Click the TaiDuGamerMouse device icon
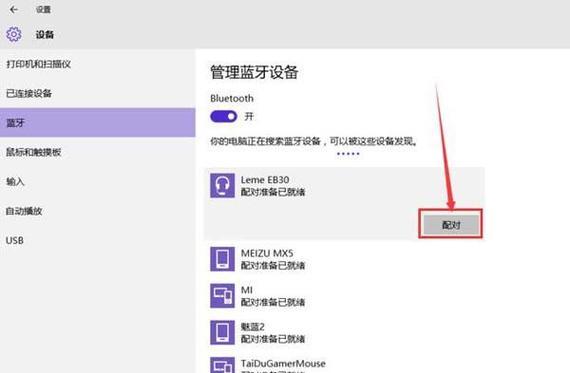Viewport: 570px width, 373px height. point(222,365)
